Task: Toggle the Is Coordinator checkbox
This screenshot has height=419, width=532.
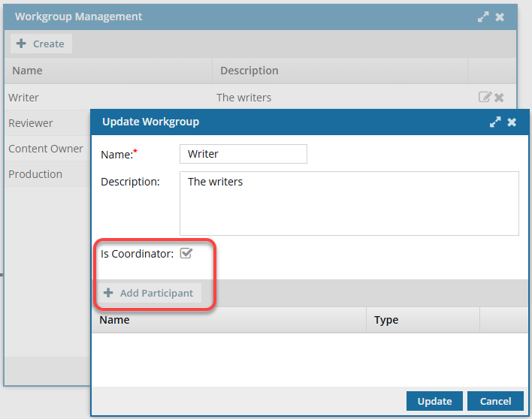Action: pos(186,254)
